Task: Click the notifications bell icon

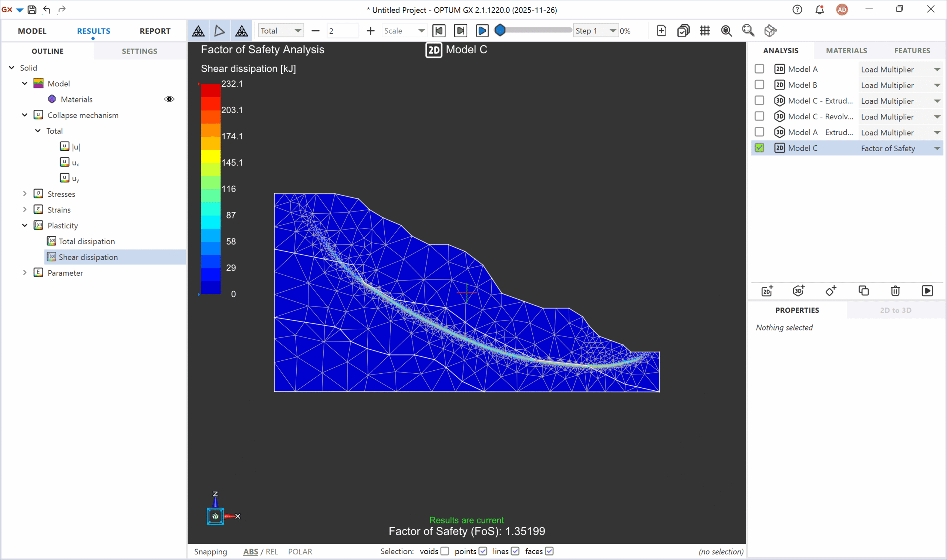Action: click(x=819, y=10)
